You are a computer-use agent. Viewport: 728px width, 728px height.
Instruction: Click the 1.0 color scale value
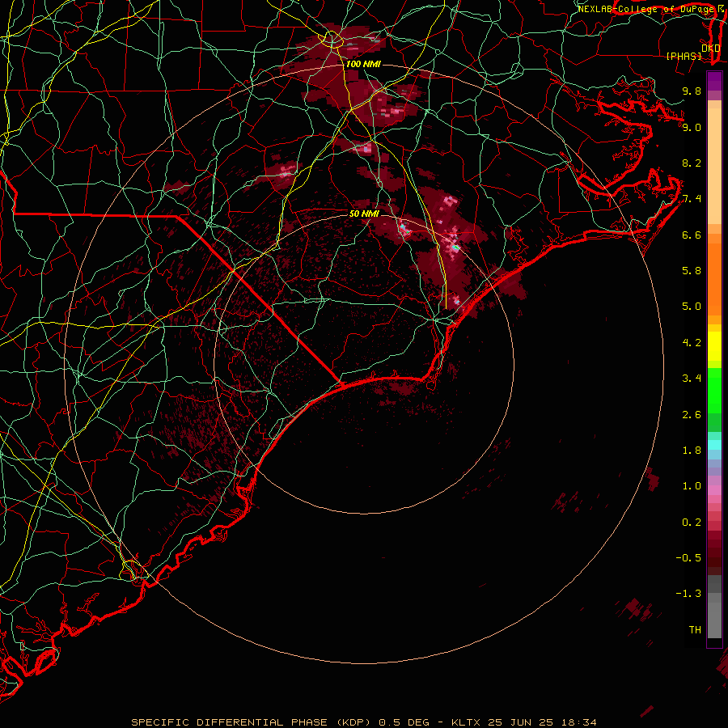[692, 486]
